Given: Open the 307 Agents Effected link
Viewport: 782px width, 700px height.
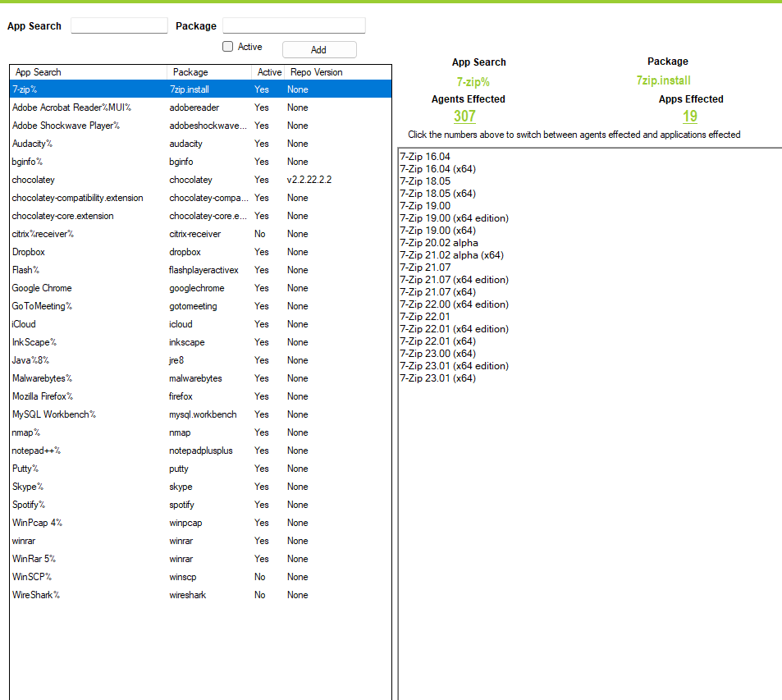Looking at the screenshot, I should (464, 117).
